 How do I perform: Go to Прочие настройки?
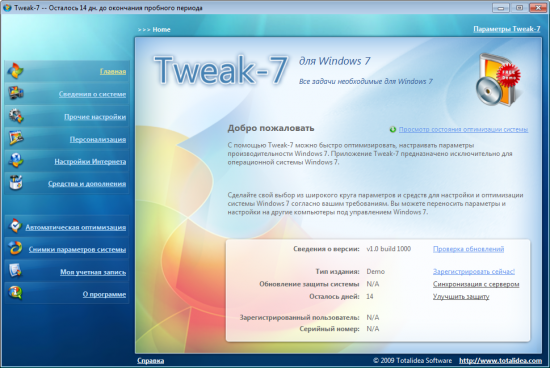95,117
